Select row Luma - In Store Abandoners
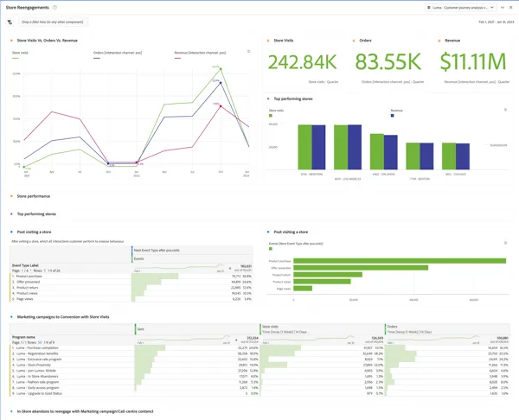519x420 pixels. [x=259, y=376]
